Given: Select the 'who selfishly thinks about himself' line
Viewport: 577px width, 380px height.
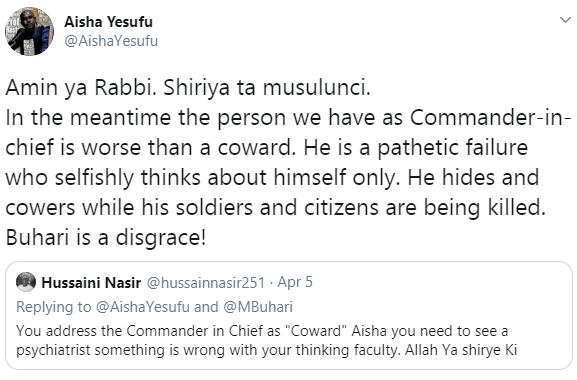Looking at the screenshot, I should click(272, 177).
